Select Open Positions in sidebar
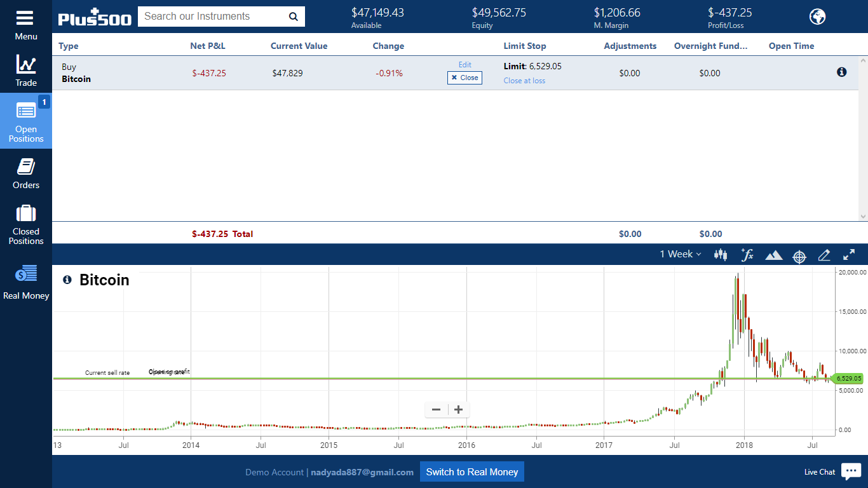The image size is (868, 488). (x=26, y=121)
